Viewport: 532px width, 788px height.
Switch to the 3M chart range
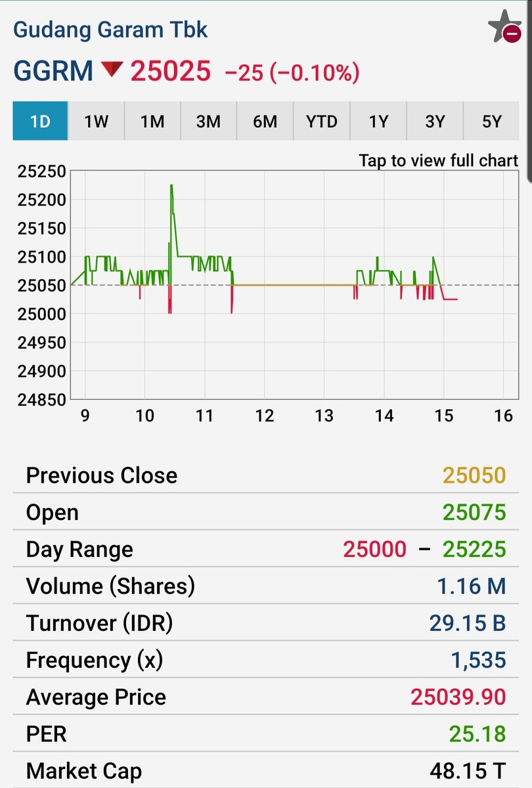coord(208,121)
